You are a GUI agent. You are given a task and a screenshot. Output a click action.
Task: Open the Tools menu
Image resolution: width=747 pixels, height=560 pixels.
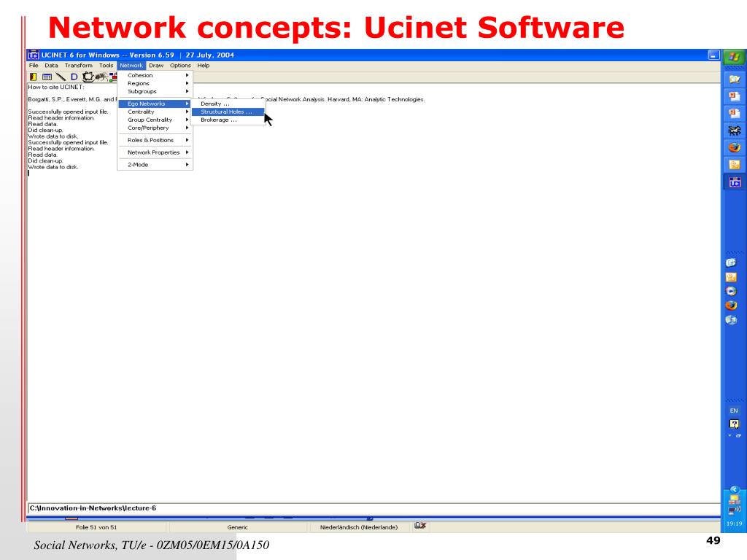[x=107, y=66]
